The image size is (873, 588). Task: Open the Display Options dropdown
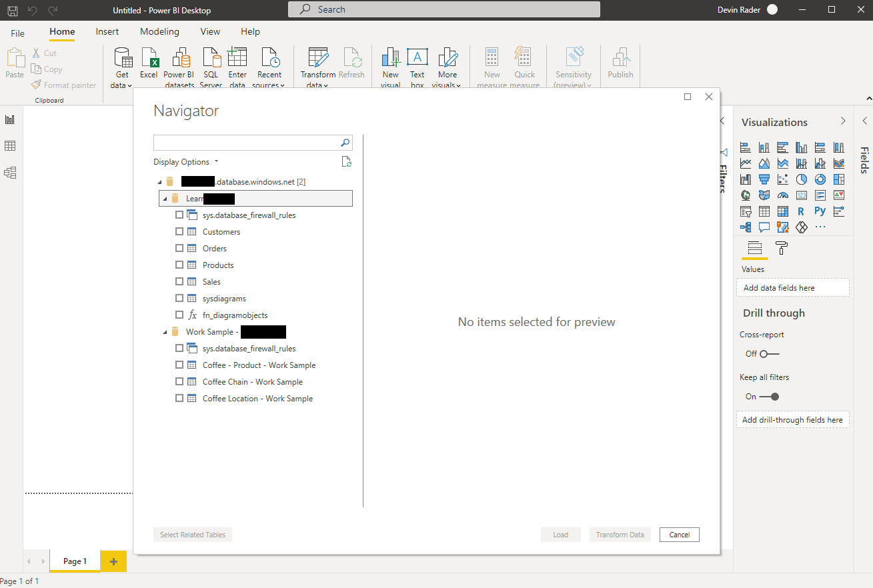click(x=186, y=162)
